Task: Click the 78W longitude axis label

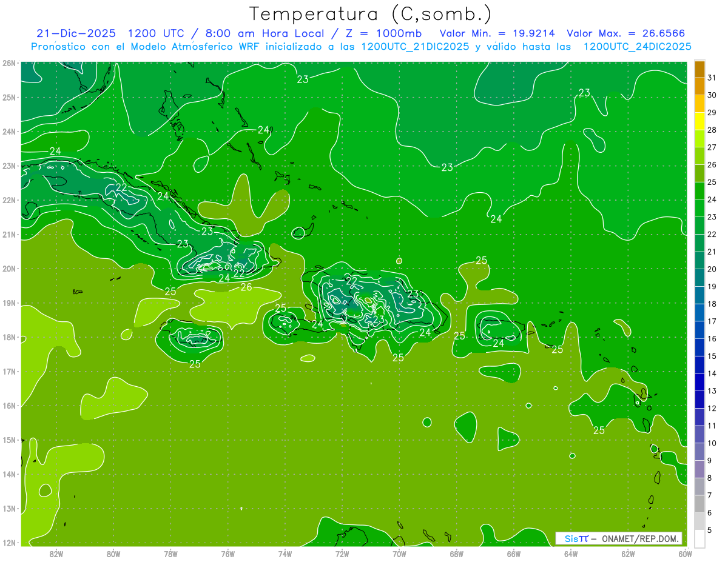Action: pyautogui.click(x=170, y=554)
